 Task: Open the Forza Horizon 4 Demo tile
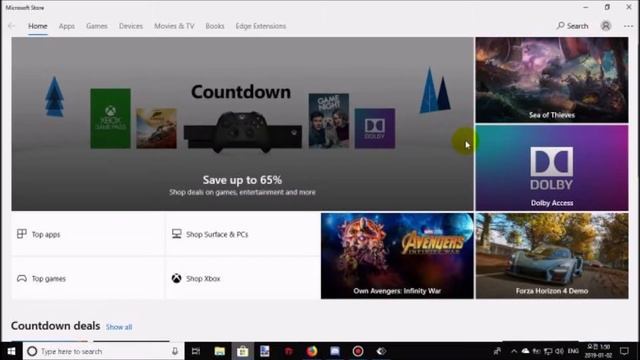552,256
